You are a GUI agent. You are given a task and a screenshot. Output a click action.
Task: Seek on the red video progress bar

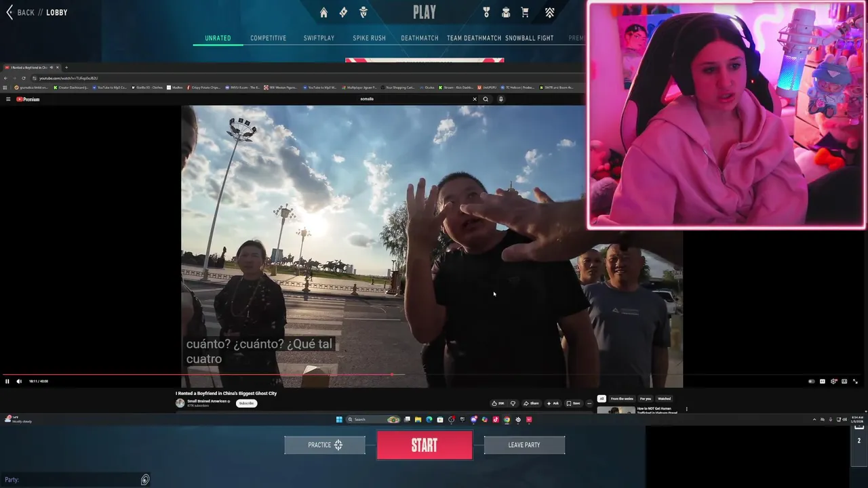197,374
